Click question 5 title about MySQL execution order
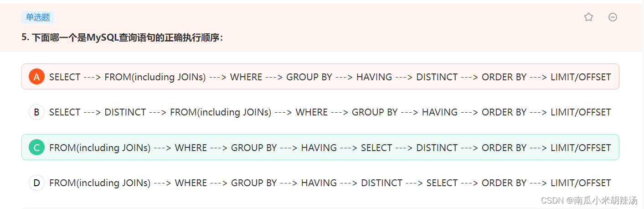Image resolution: width=644 pixels, height=209 pixels. pyautogui.click(x=122, y=38)
